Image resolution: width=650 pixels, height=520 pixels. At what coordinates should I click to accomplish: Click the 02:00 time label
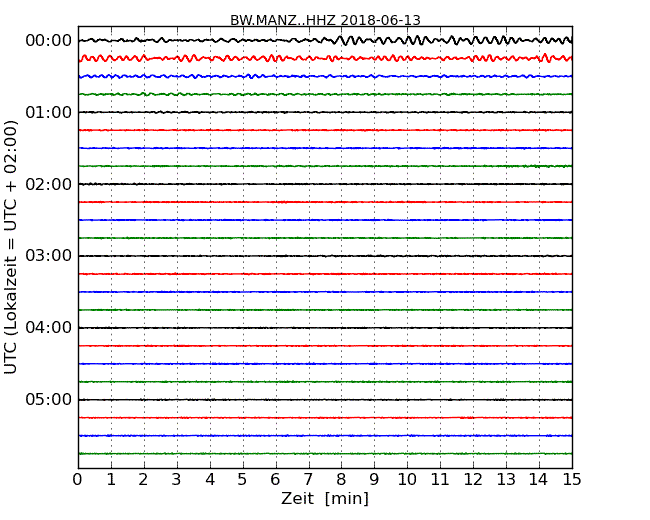[x=49, y=184]
